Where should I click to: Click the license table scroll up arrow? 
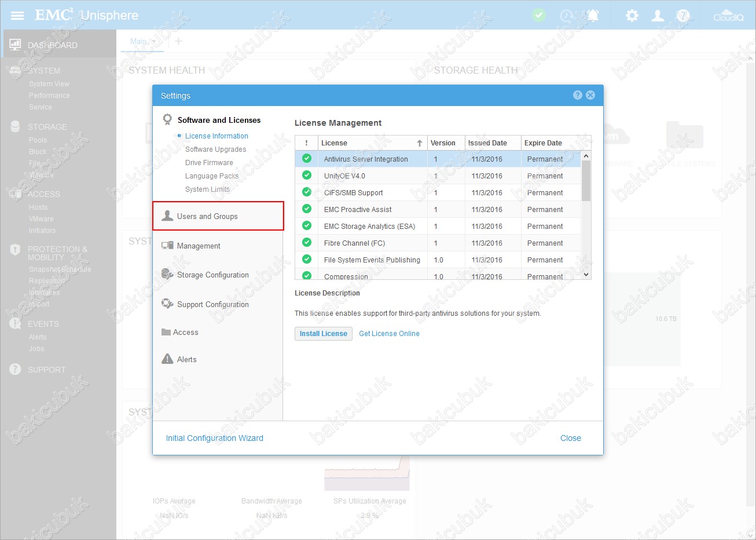coord(586,156)
